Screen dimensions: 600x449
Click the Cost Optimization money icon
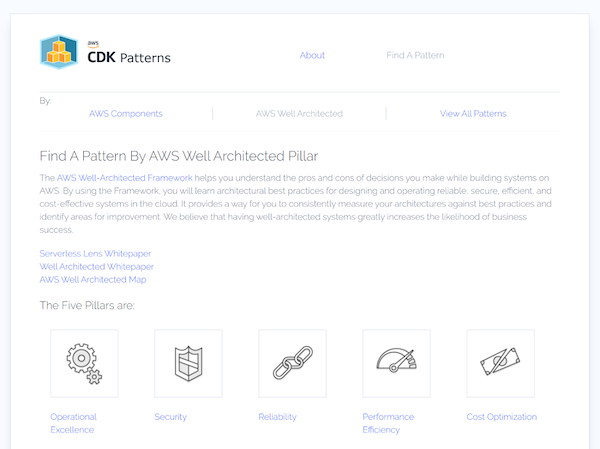click(x=500, y=363)
